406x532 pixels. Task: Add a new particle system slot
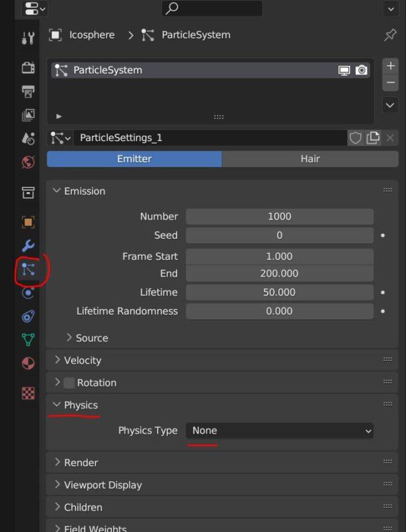(391, 65)
